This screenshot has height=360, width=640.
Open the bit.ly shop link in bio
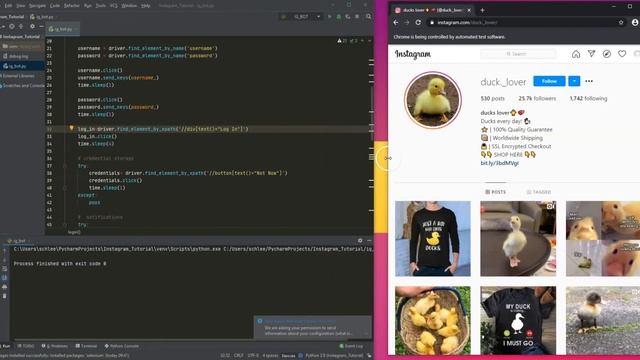tap(500, 163)
